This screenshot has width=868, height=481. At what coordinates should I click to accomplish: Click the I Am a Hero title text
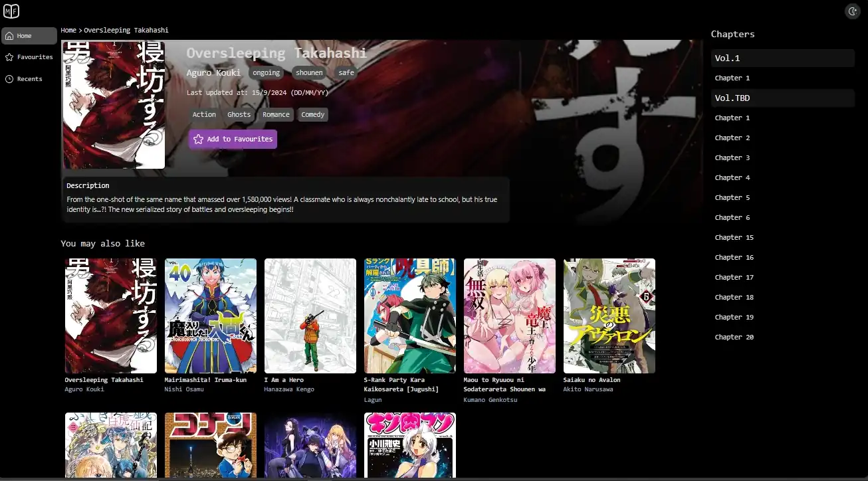coord(284,380)
